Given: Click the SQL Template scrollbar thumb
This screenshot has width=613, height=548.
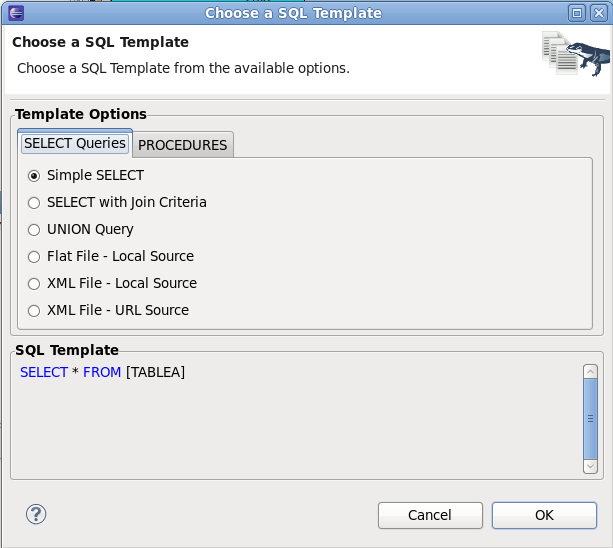Looking at the screenshot, I should click(590, 418).
